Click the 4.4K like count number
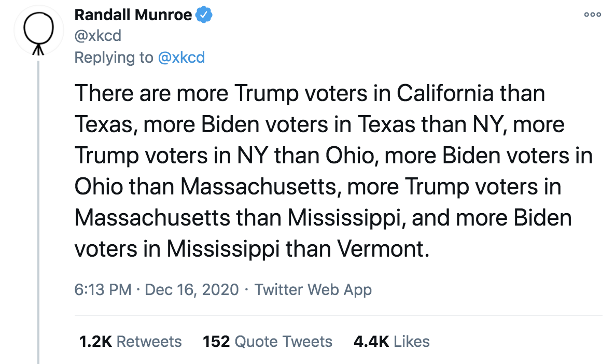The height and width of the screenshot is (364, 615). 371,342
